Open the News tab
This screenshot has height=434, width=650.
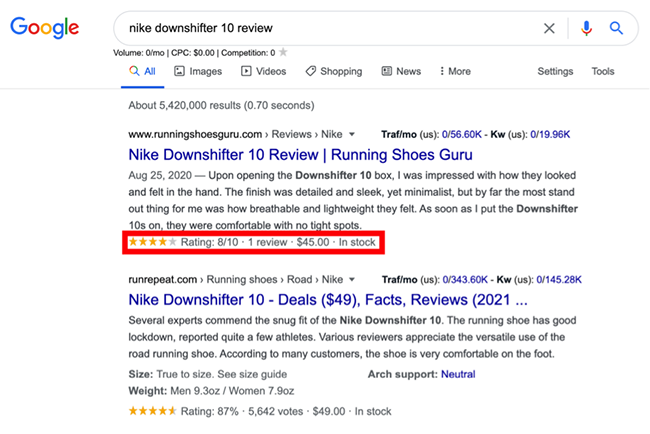[x=401, y=71]
